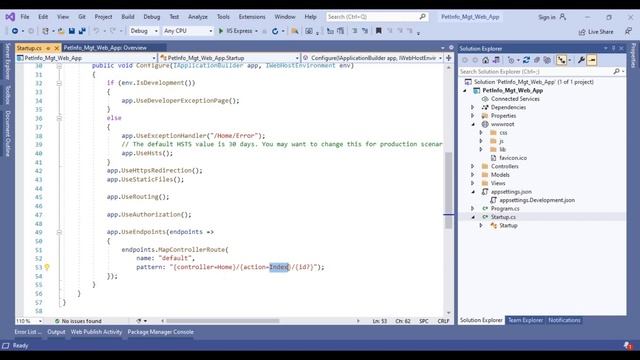
Task: Expand the Controllers folder
Action: coord(473,166)
